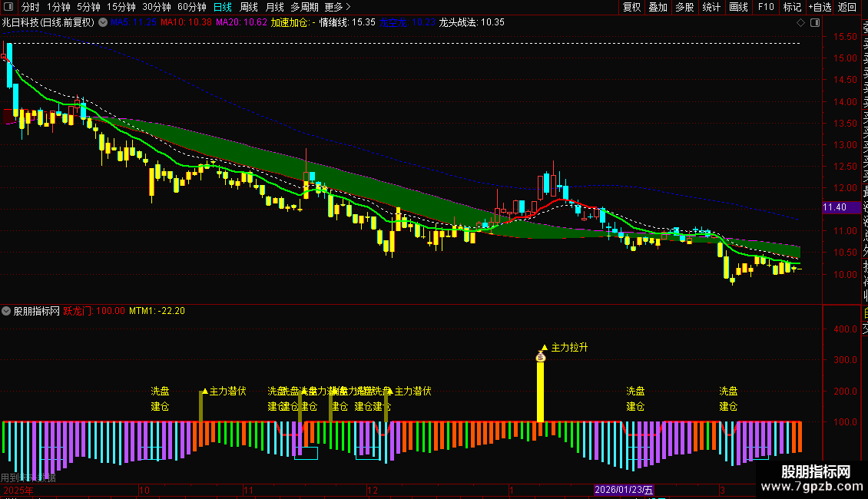Screen dimensions: 868x499
Task: Click the diamond marker icon in chart header
Action: click(800, 23)
